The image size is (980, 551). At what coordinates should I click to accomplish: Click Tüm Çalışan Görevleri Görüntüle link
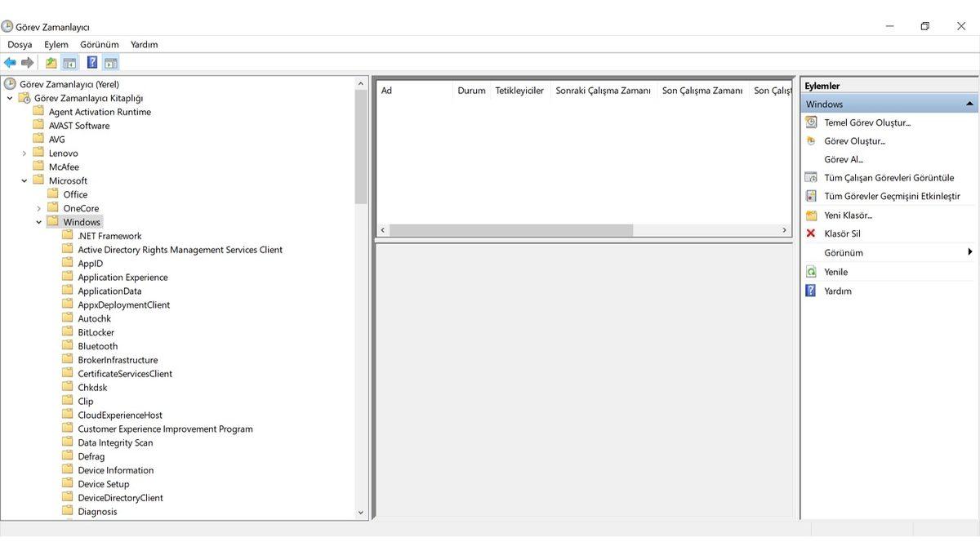tap(889, 177)
